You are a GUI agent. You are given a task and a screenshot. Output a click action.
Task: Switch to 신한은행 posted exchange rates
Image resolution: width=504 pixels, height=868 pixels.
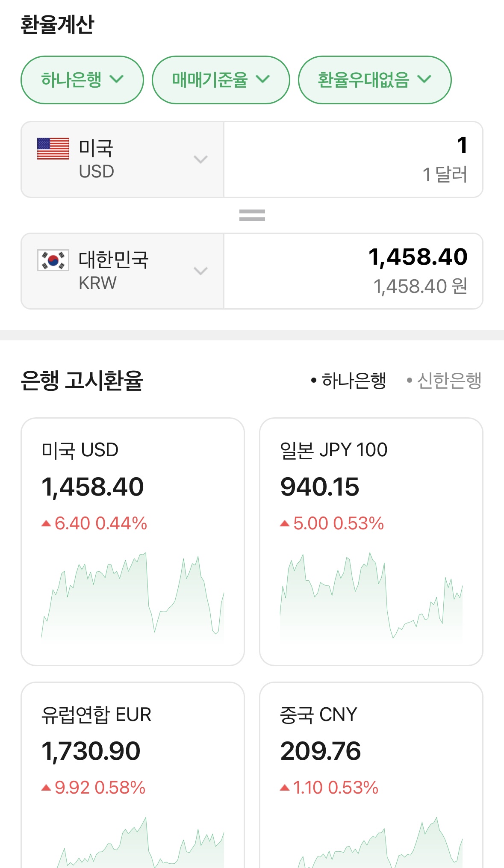(x=445, y=380)
